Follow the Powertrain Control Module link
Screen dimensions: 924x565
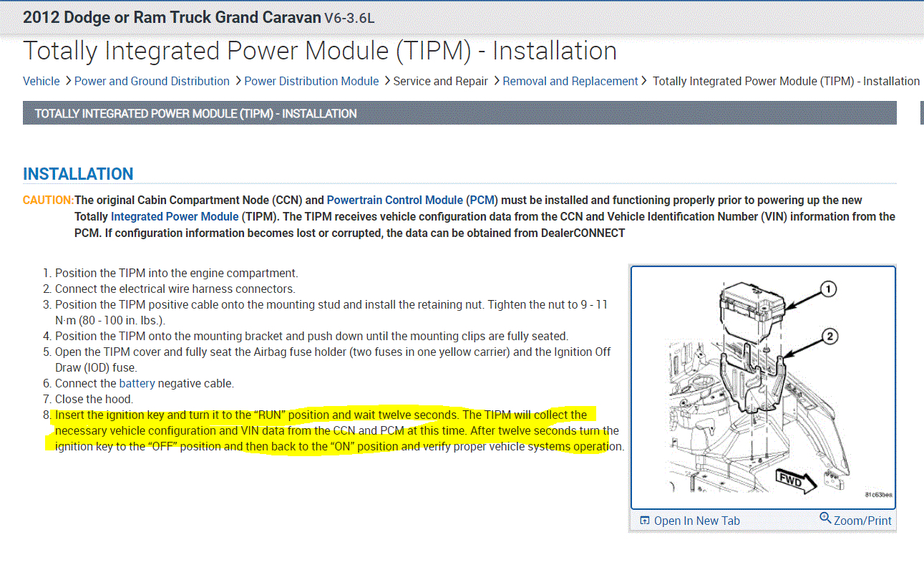(395, 200)
